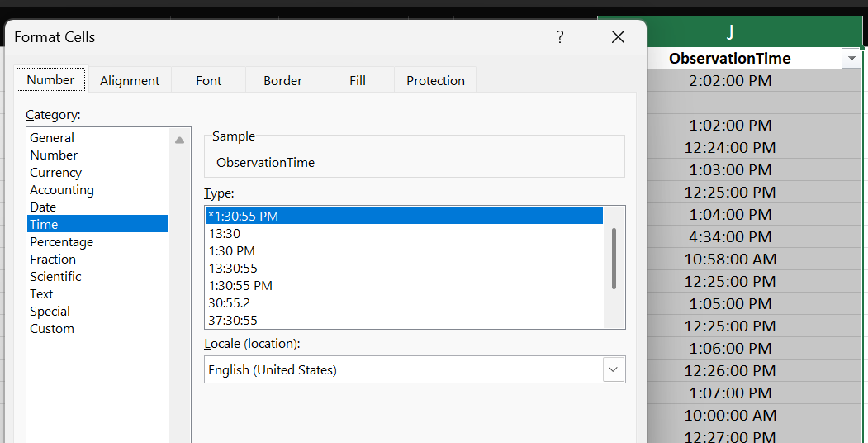
Task: Pick the Currency category
Action: click(x=55, y=173)
